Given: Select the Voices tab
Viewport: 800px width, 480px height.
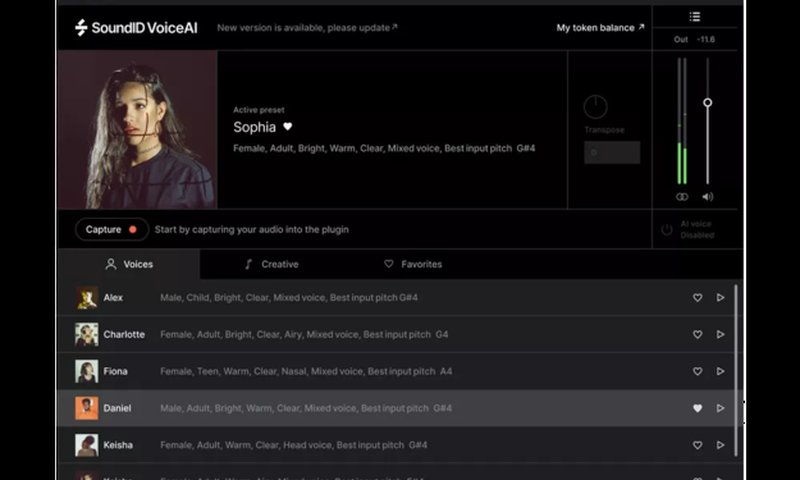Looking at the screenshot, I should pos(129,264).
